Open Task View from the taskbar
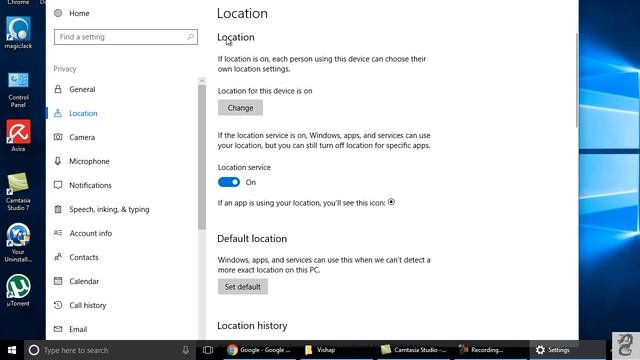Image resolution: width=640 pixels, height=360 pixels. (x=208, y=350)
